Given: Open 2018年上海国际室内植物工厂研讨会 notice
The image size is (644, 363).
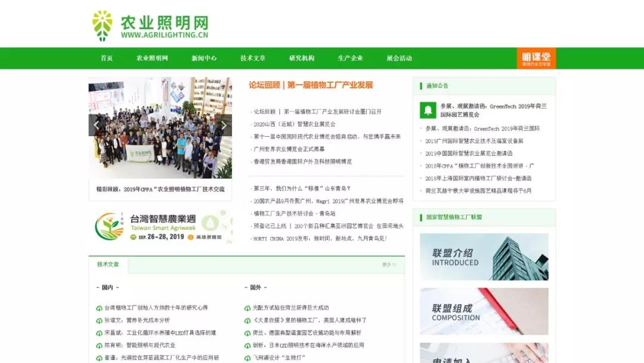Looking at the screenshot, I should pyautogui.click(x=478, y=179).
